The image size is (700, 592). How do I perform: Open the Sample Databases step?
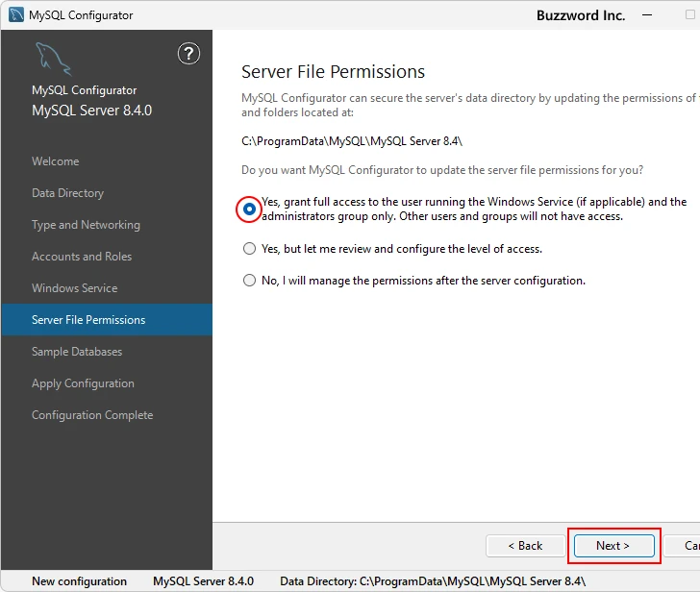(77, 352)
